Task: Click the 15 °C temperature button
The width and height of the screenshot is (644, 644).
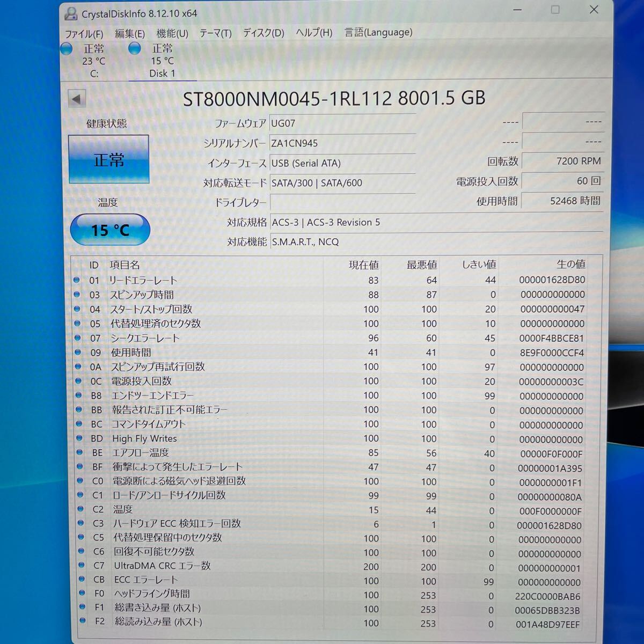Action: coord(110,230)
